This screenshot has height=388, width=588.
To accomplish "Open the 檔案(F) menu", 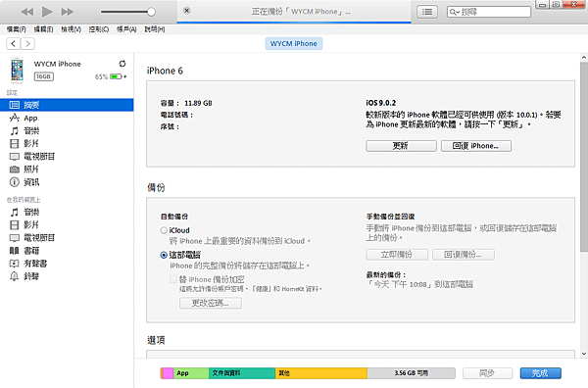I will point(16,29).
